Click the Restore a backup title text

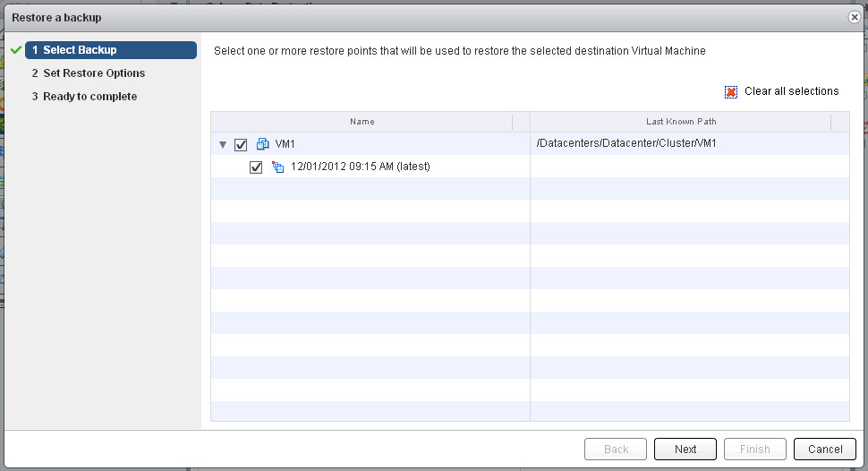click(x=56, y=18)
